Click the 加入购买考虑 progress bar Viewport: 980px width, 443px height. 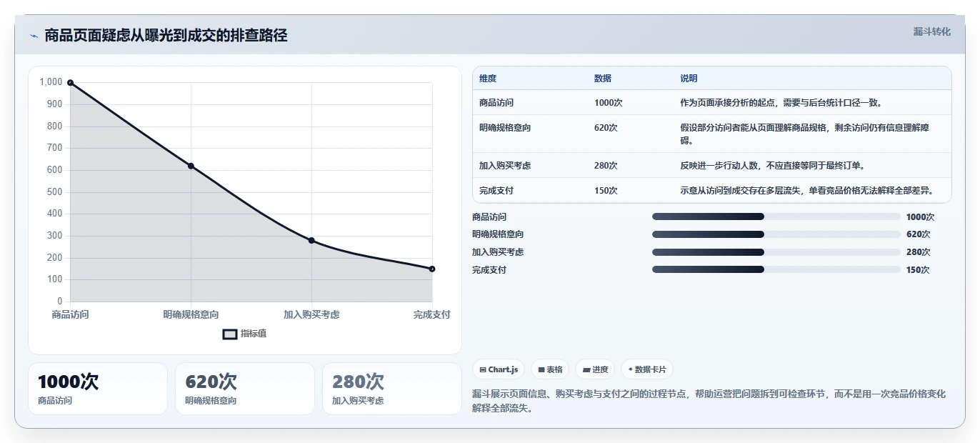point(776,252)
